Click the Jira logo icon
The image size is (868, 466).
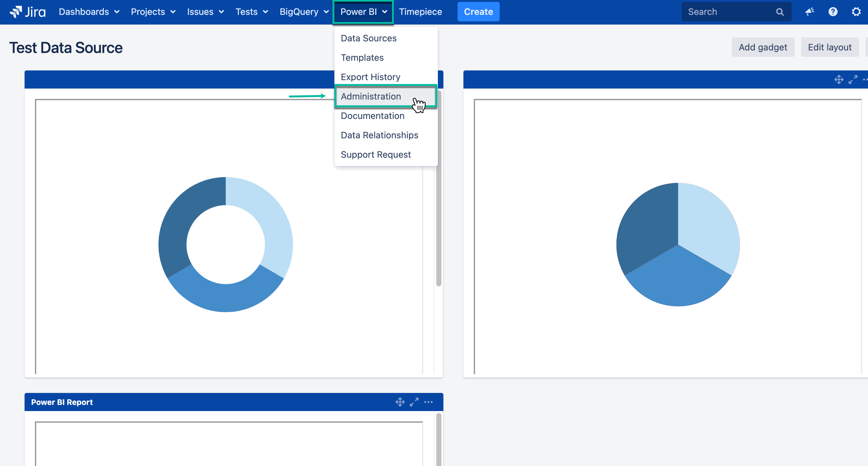click(16, 12)
